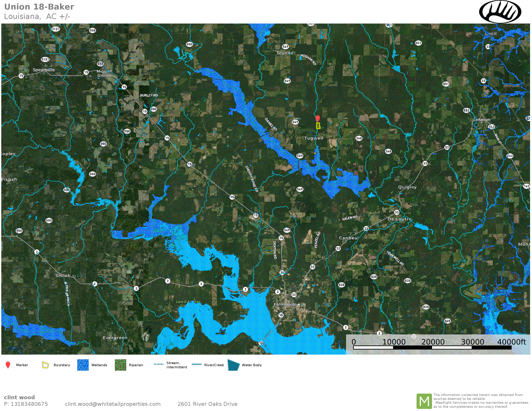Screen dimensions: 532x411
Task: Click the green MapRight M logo
Action: pyautogui.click(x=424, y=401)
